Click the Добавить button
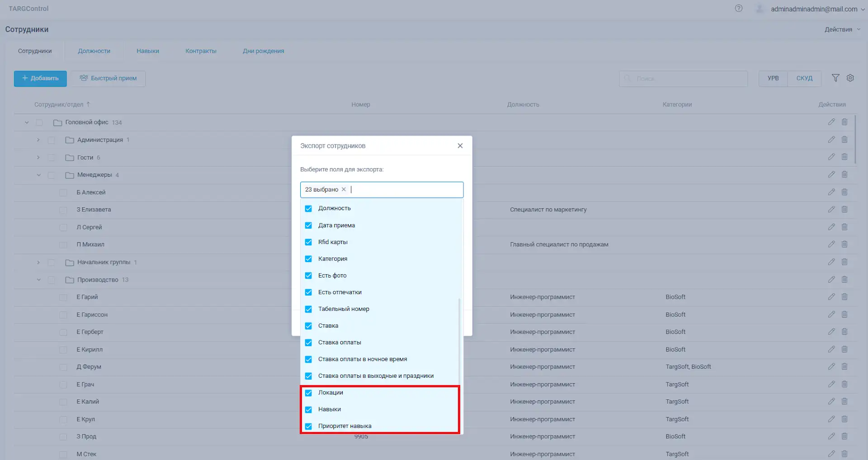 (x=40, y=78)
